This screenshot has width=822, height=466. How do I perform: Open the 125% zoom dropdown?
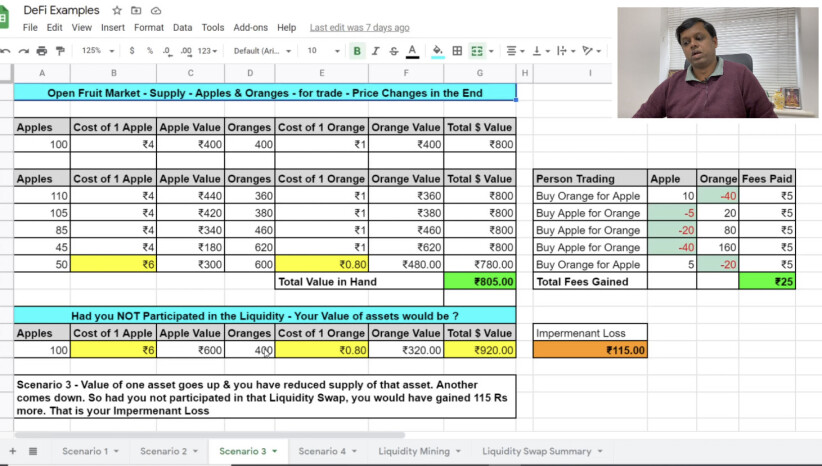point(98,51)
